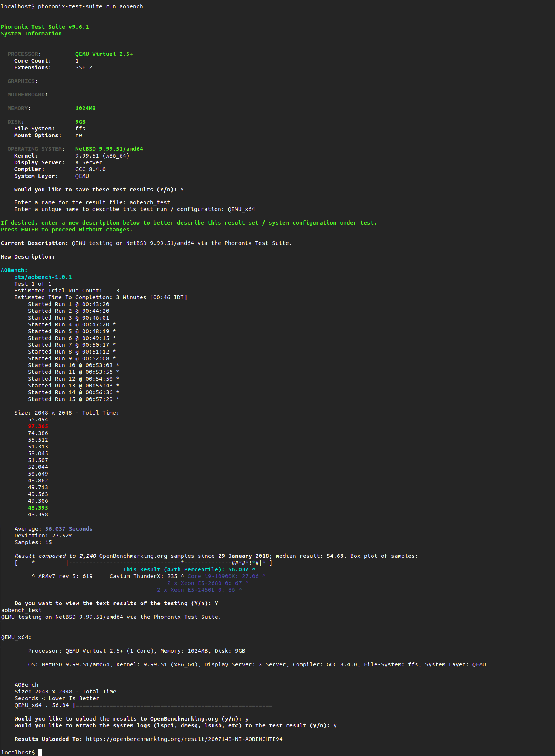Click the ASCII box plot of samples
This screenshot has height=756, width=555.
click(143, 563)
